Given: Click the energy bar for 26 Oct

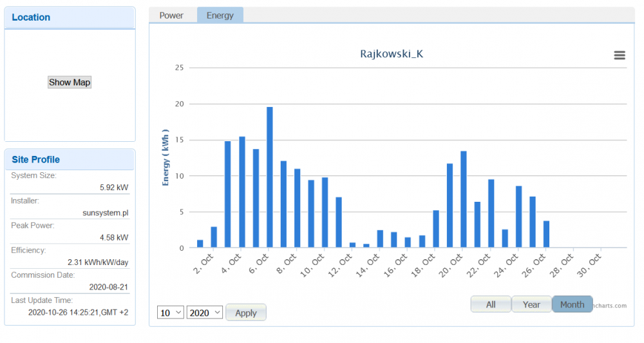Looking at the screenshot, I should [546, 235].
